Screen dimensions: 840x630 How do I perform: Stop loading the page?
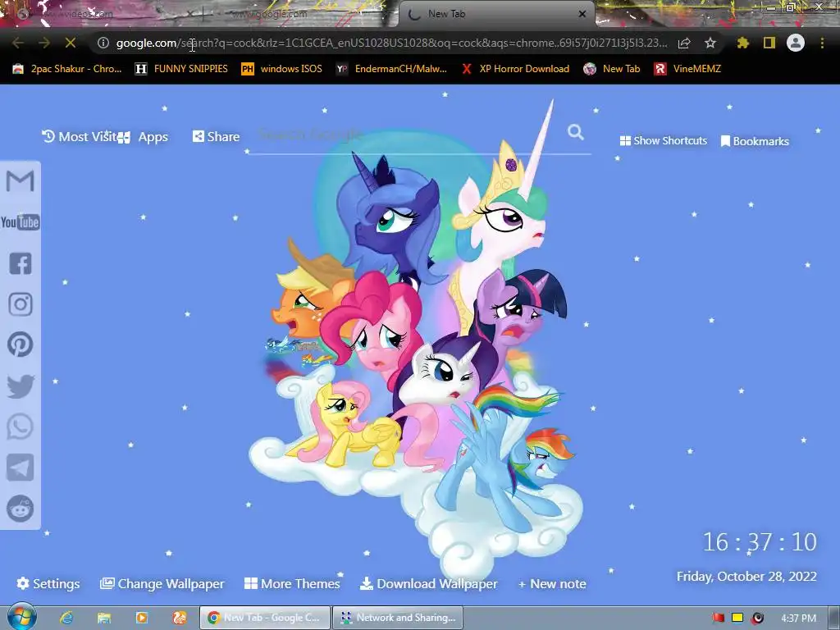coord(71,43)
